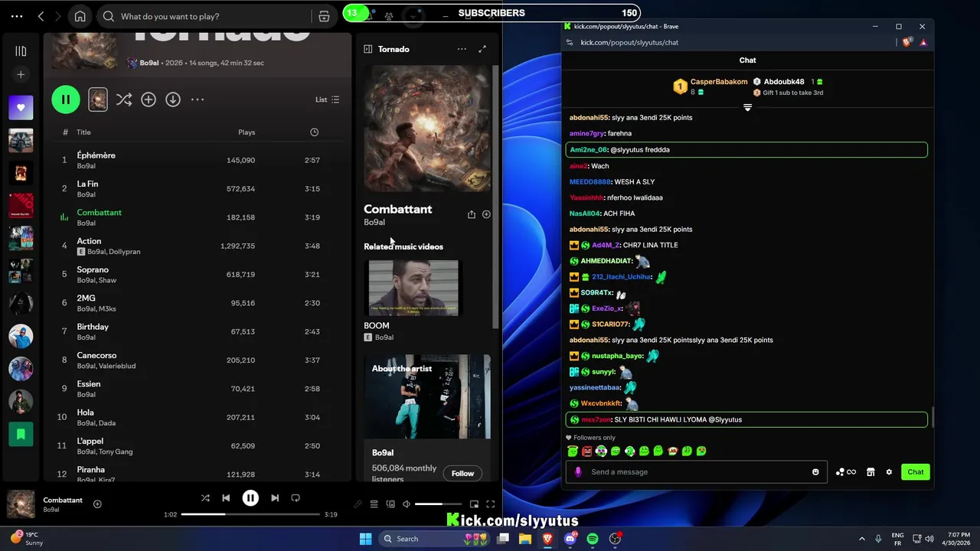Expand the Now Playing view to full size

pos(482,49)
